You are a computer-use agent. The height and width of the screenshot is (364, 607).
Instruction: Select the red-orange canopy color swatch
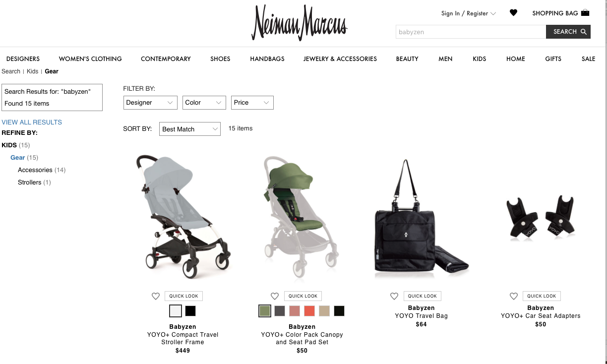(x=309, y=311)
